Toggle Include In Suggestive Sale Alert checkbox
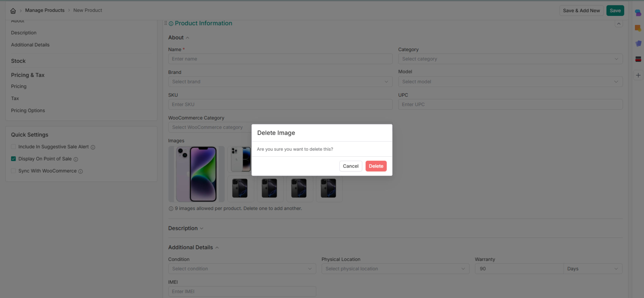The height and width of the screenshot is (298, 644). tap(14, 147)
